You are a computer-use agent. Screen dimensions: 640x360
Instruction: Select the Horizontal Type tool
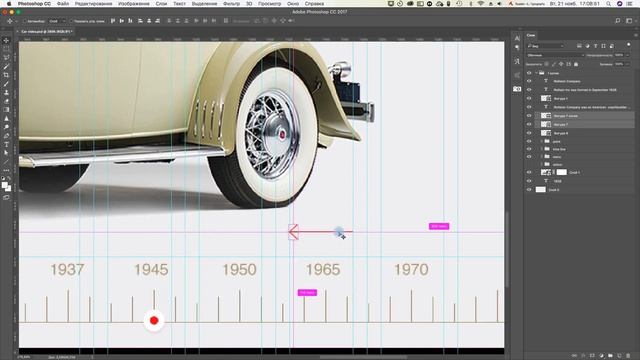click(x=6, y=144)
